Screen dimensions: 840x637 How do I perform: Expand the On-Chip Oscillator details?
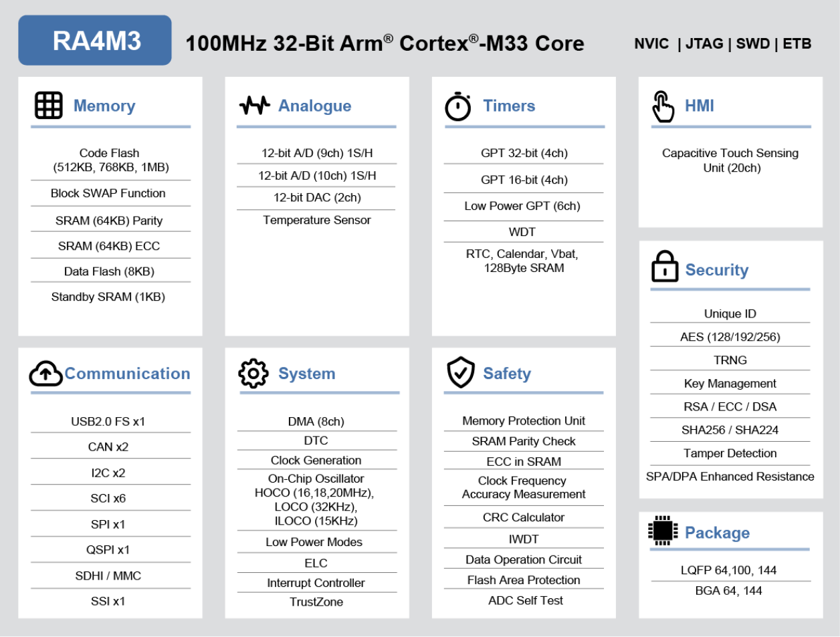pos(316,499)
